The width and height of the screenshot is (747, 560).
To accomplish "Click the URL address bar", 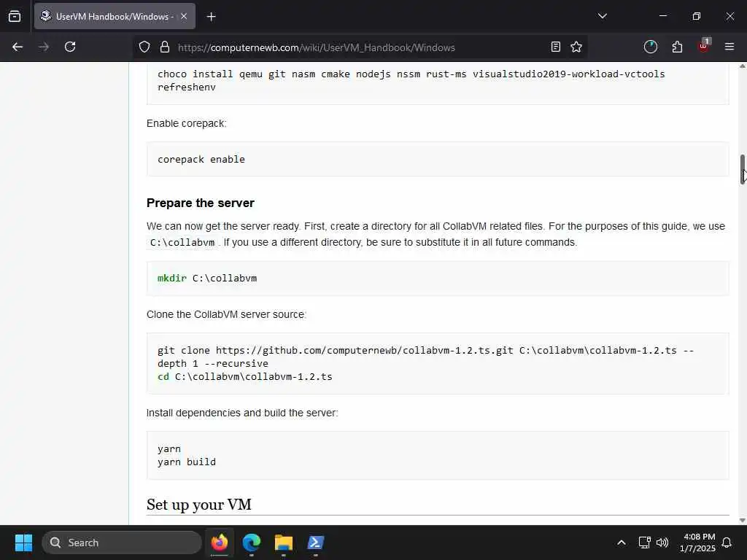I will (x=360, y=47).
